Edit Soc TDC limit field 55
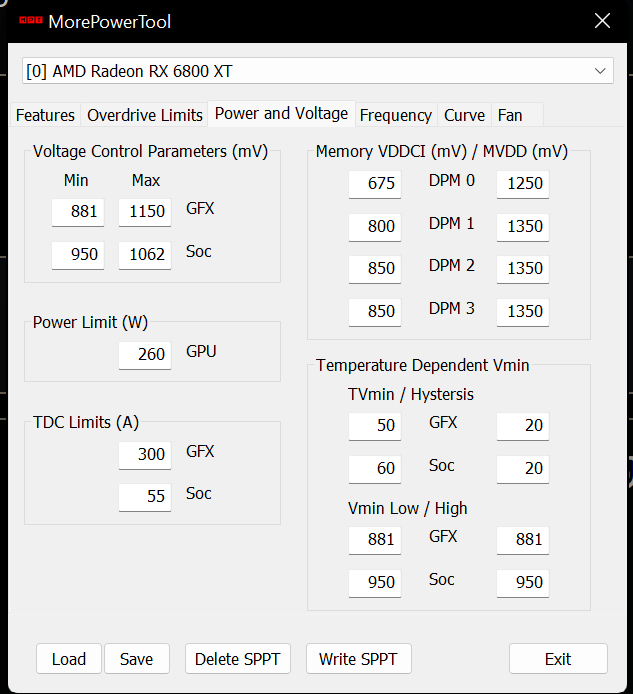 [145, 497]
